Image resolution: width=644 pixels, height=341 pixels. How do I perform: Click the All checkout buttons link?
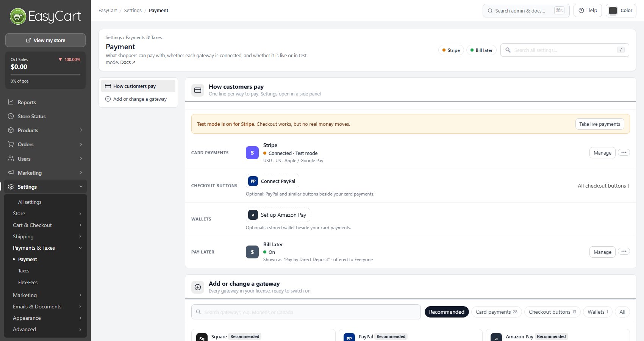coord(604,186)
